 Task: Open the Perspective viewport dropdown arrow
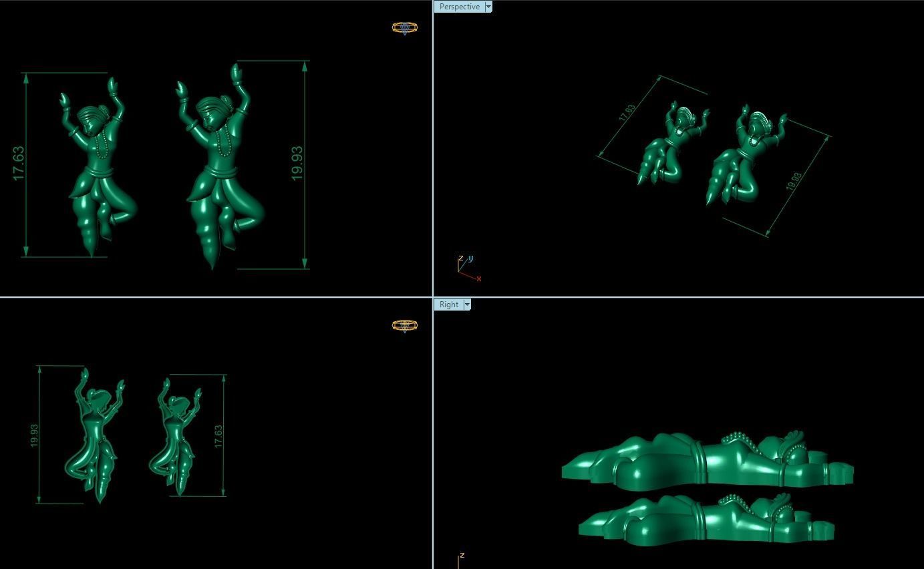coord(488,7)
